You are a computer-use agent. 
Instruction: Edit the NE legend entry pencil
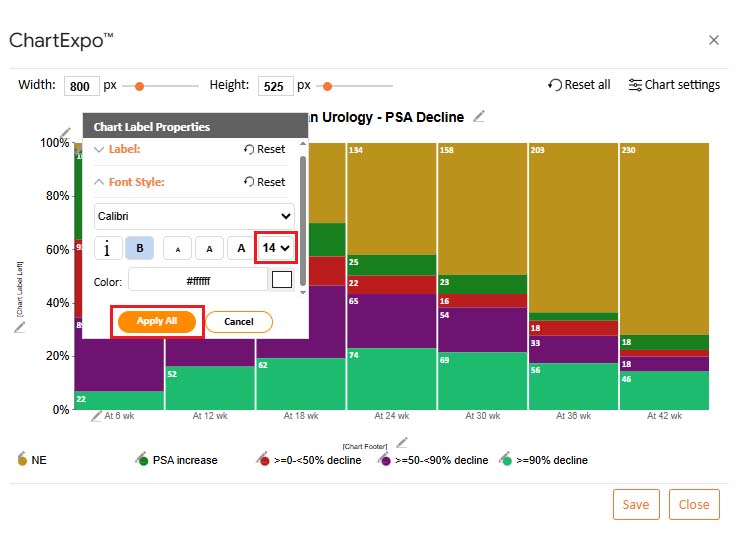(22, 458)
